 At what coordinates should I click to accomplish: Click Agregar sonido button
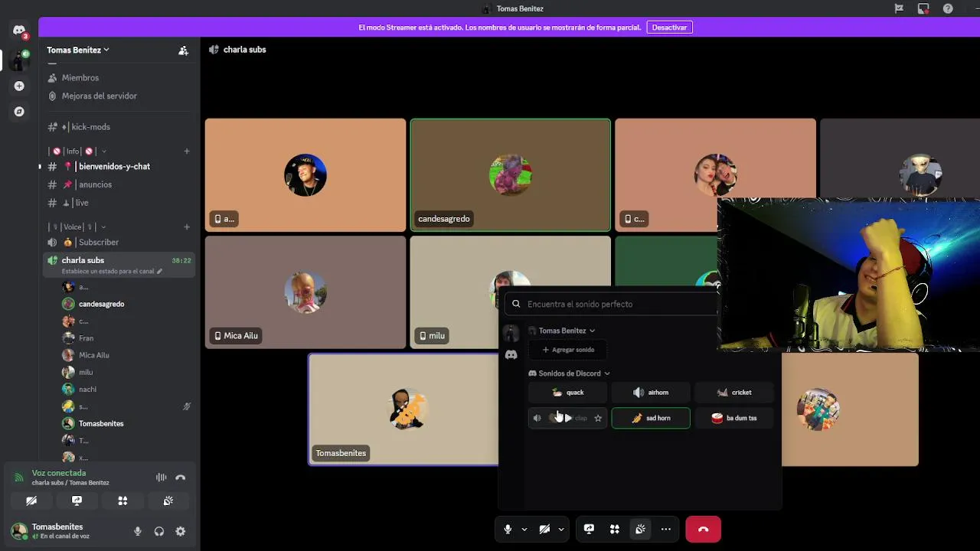(x=568, y=350)
